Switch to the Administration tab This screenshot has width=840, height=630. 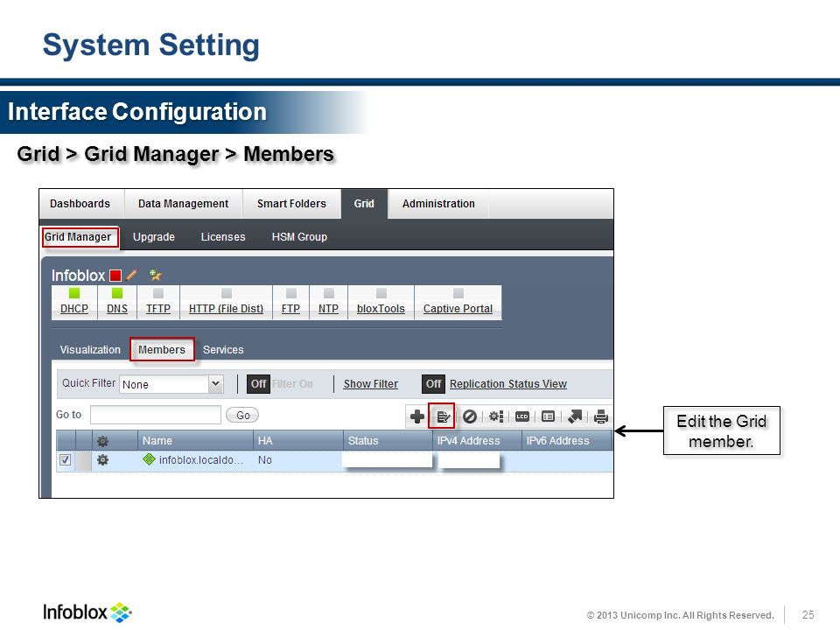(x=438, y=204)
